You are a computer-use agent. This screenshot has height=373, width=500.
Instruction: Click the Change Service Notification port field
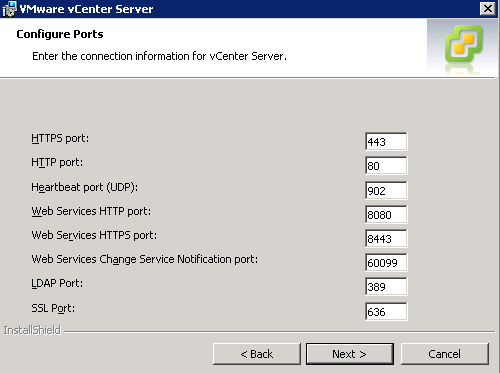(x=386, y=263)
